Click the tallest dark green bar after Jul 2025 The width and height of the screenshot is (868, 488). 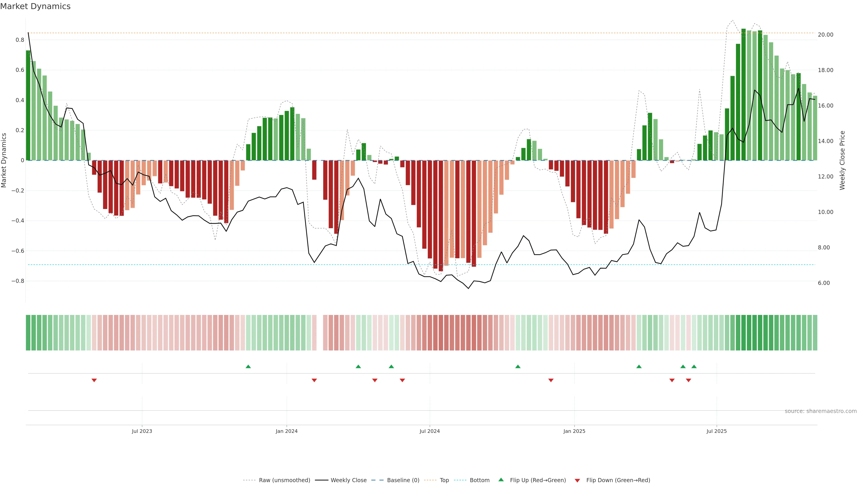pos(743,94)
